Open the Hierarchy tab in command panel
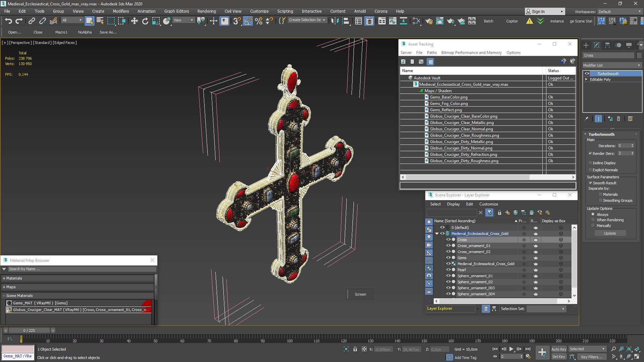 pos(607,45)
